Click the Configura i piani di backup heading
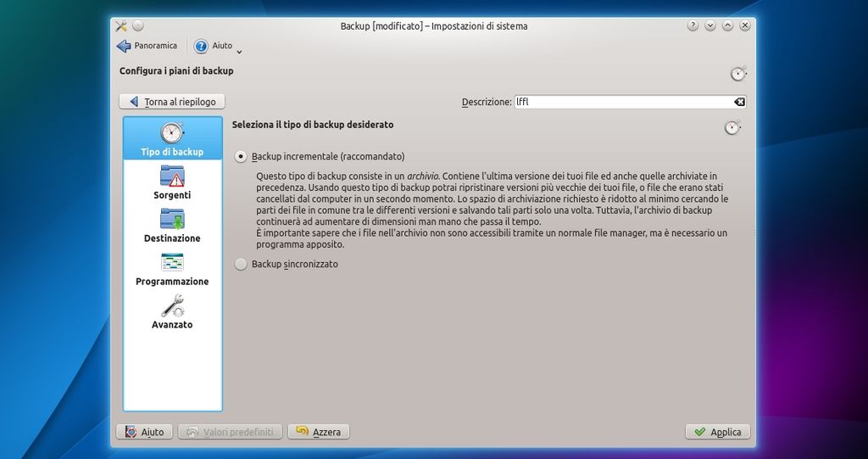The image size is (868, 459). [176, 71]
